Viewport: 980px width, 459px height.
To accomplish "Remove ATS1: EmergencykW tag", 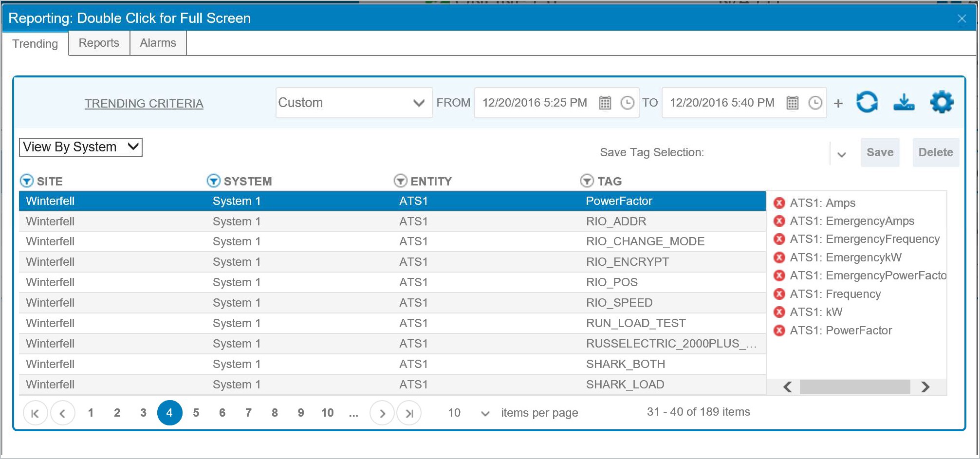I will [779, 257].
